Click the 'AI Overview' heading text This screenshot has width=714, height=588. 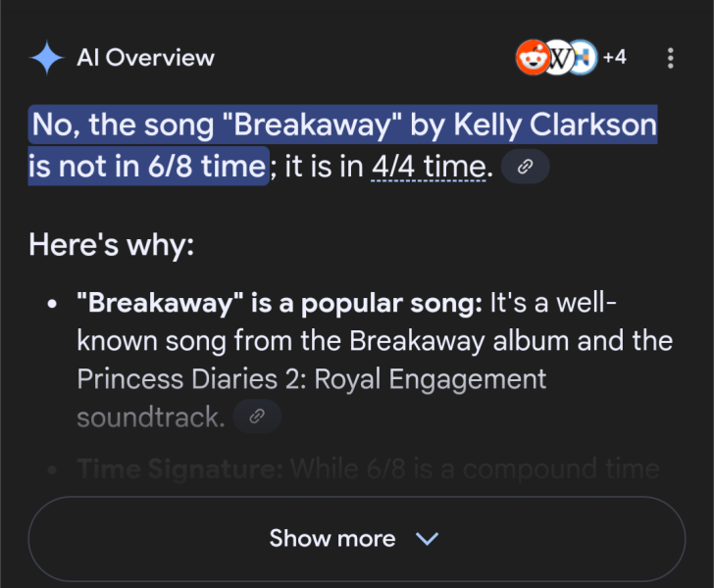[x=145, y=58]
